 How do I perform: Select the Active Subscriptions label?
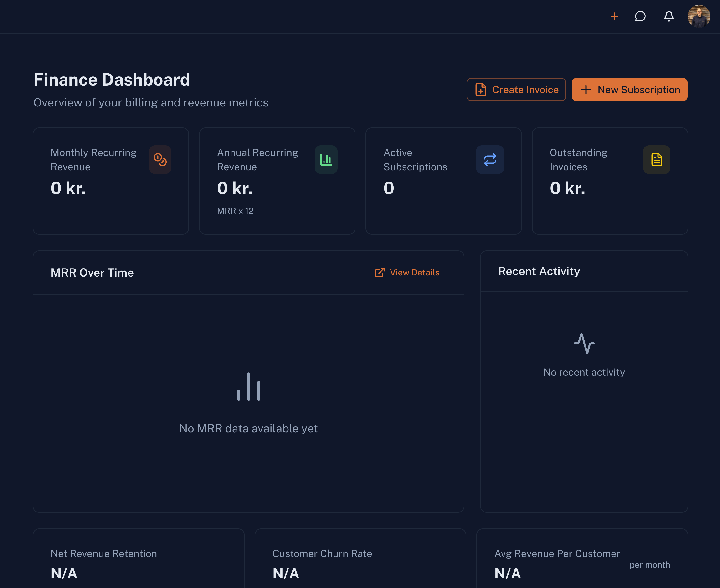415,160
